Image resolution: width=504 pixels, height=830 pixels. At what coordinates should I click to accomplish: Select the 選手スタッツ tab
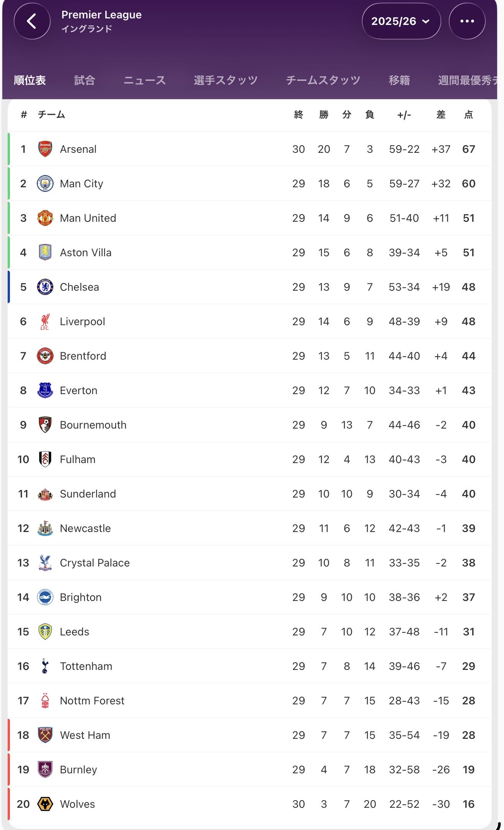point(226,80)
